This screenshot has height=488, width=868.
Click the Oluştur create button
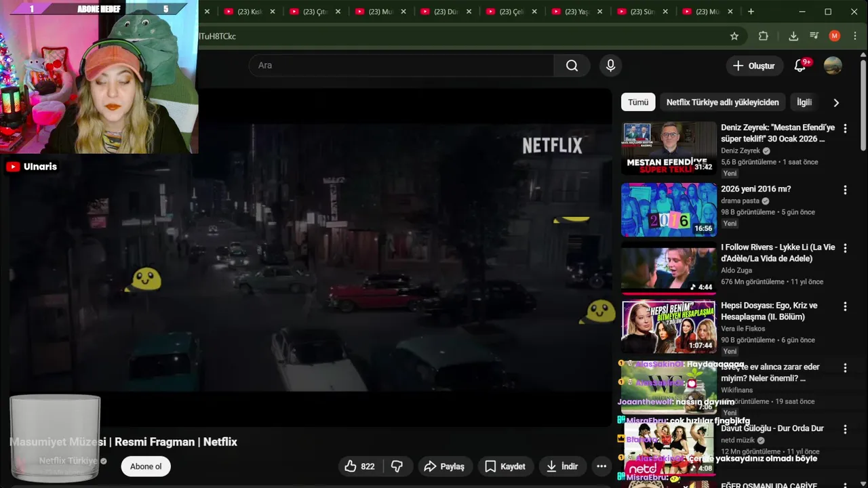pyautogui.click(x=754, y=66)
